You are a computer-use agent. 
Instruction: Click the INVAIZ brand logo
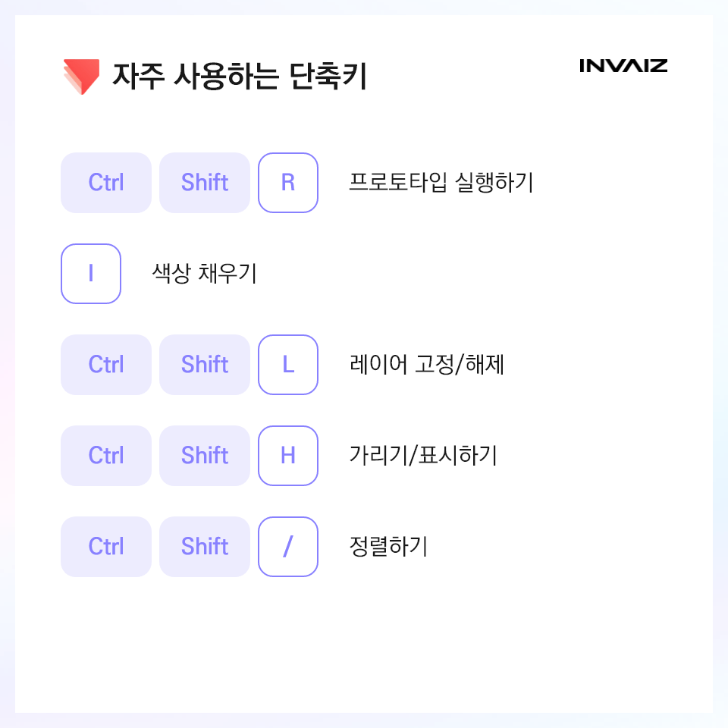[623, 66]
